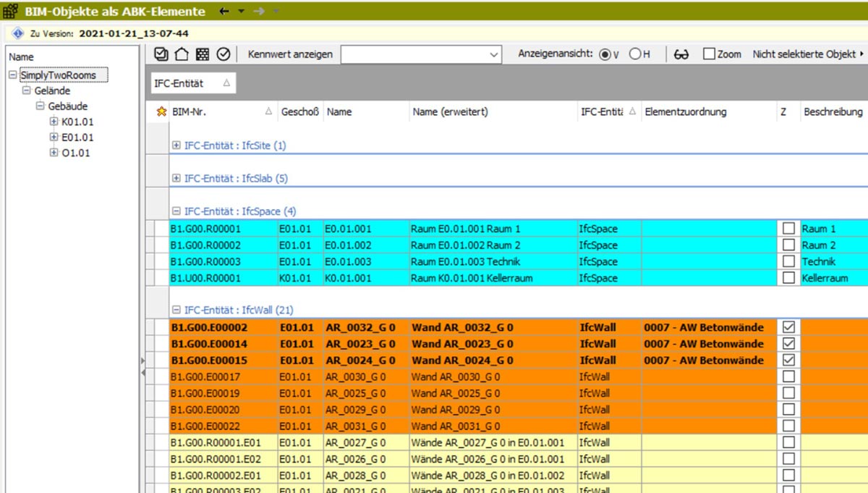The height and width of the screenshot is (493, 868).
Task: Select the SimplyTwoRooms root tree item
Action: tap(58, 75)
